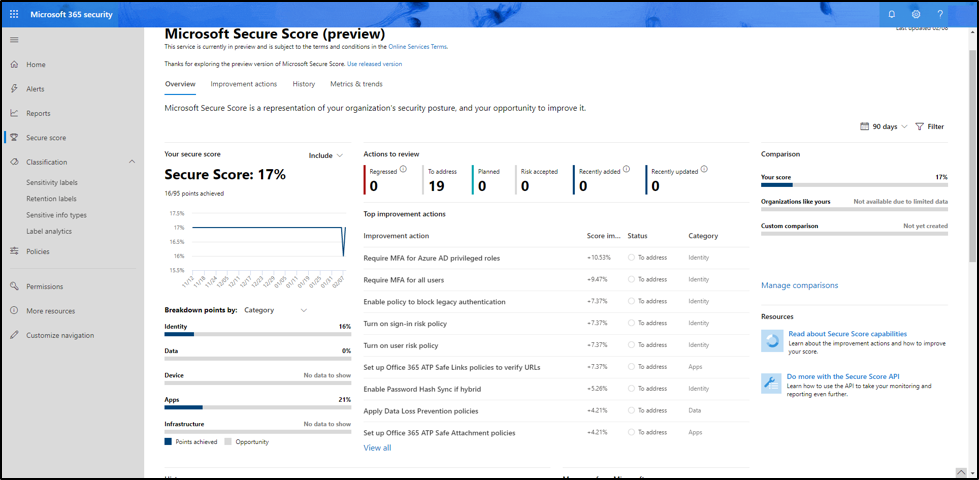Collapse the Classification section chevron
The image size is (979, 480).
tap(132, 162)
